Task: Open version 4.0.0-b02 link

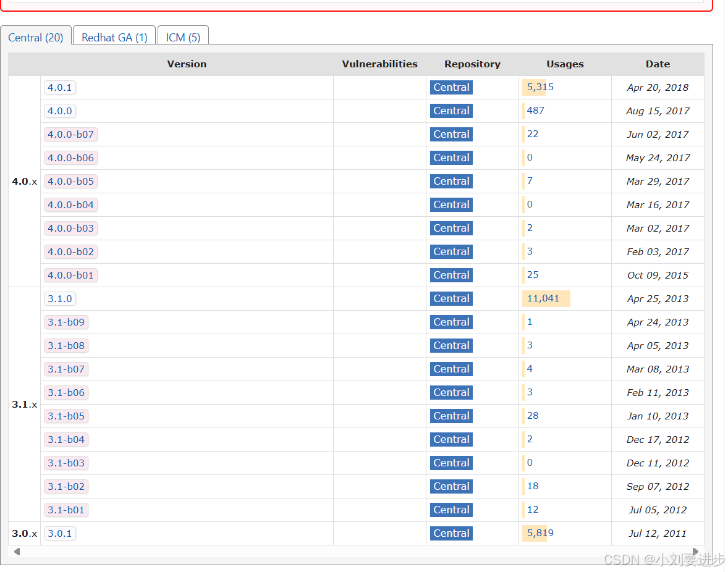Action: [70, 252]
